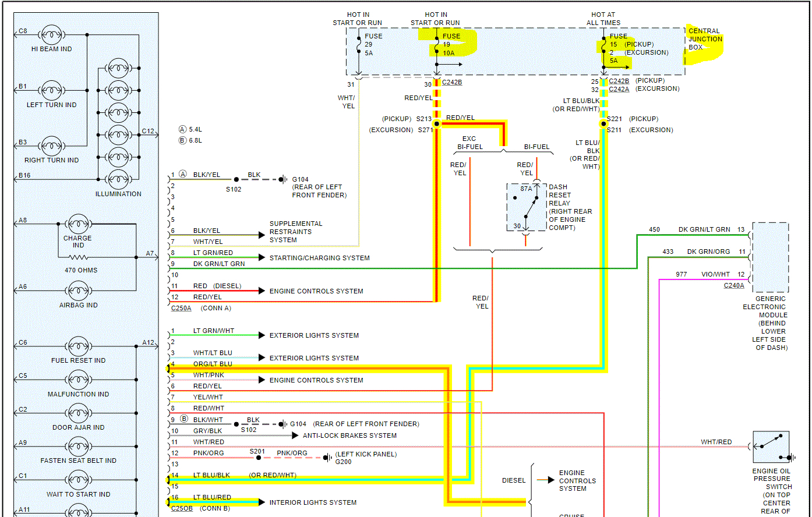This screenshot has height=517, width=812.
Task: Click the (LEFT KICK PANEL) location text
Action: [x=366, y=454]
